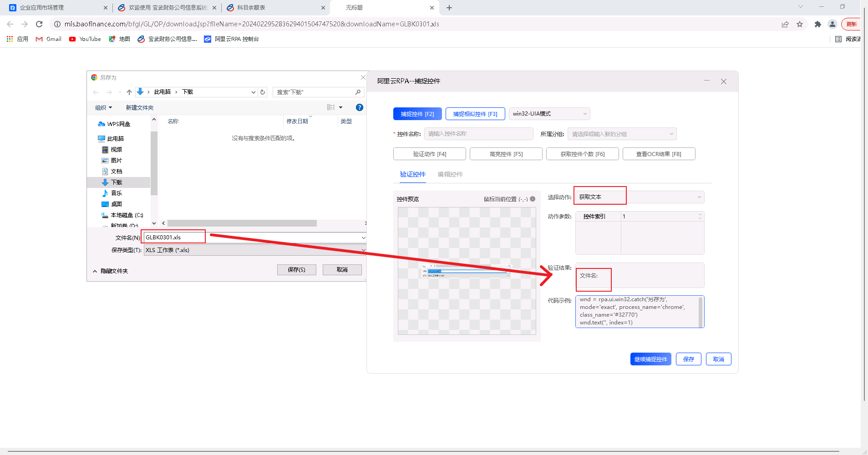Switch to 科目余额表 browser tab
Viewport: 868px width, 455px height.
pyautogui.click(x=275, y=8)
